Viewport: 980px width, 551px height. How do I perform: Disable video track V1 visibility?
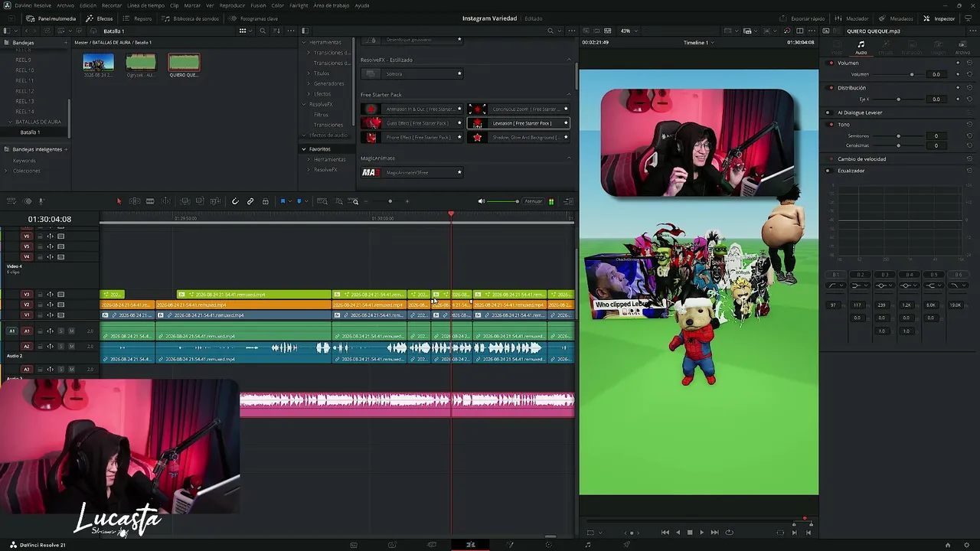(60, 315)
